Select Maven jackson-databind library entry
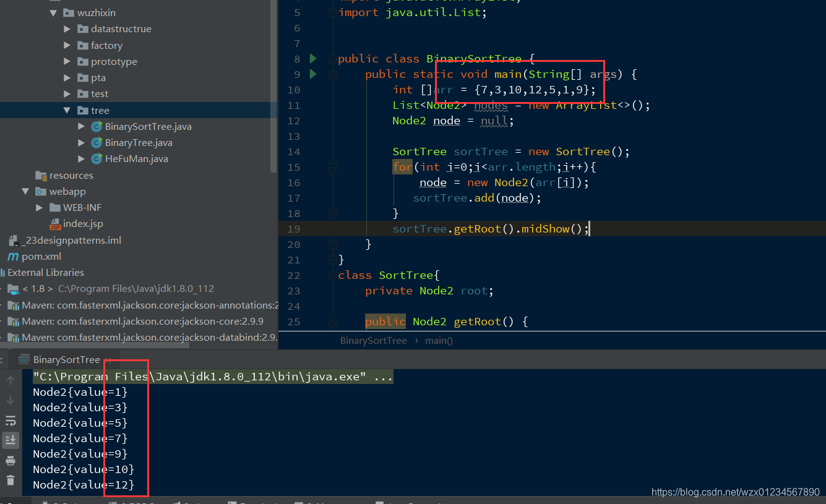Viewport: 826px width, 504px height. (150, 338)
